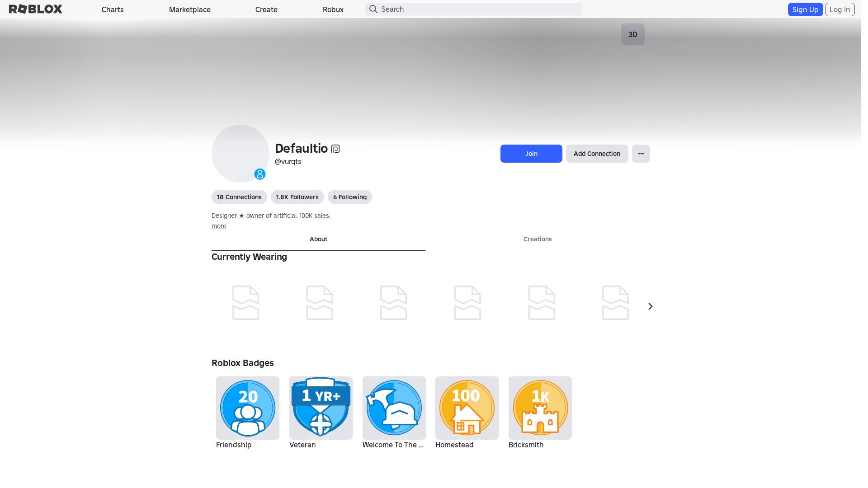This screenshot has width=868, height=488.
Task: Expand the description with the more link
Action: [x=219, y=226]
